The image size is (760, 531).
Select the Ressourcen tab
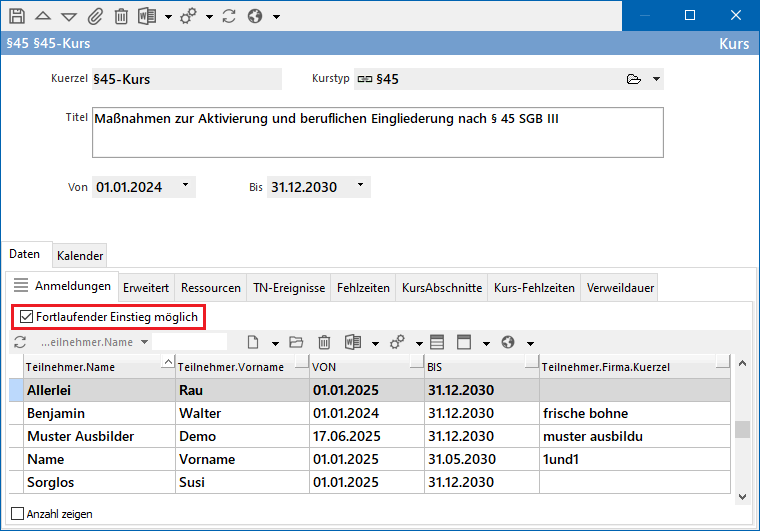[210, 288]
